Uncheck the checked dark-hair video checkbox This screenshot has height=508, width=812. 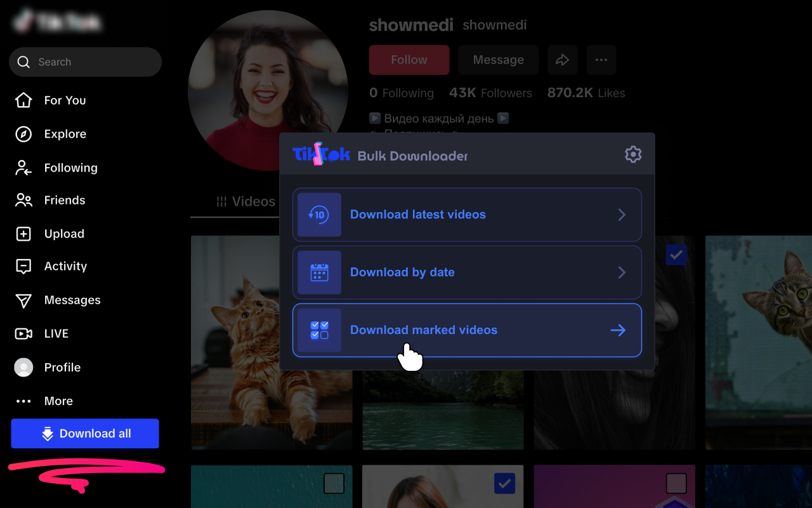coord(676,255)
